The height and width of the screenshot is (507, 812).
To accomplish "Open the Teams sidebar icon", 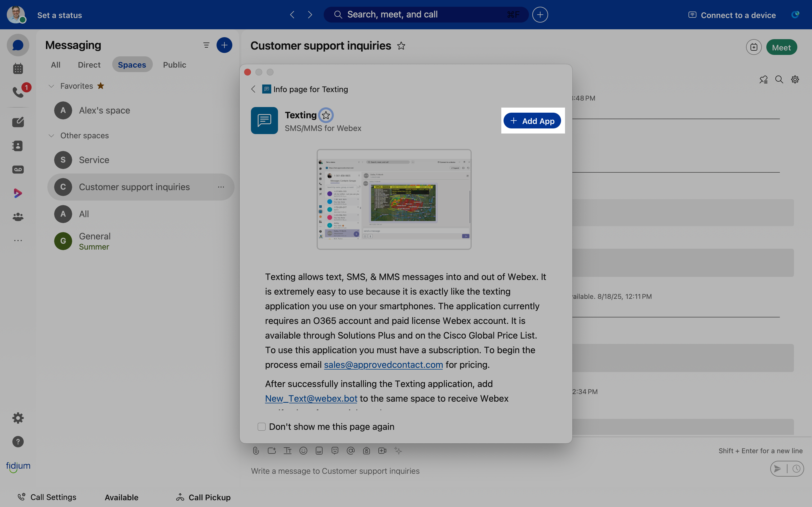I will pos(18,217).
